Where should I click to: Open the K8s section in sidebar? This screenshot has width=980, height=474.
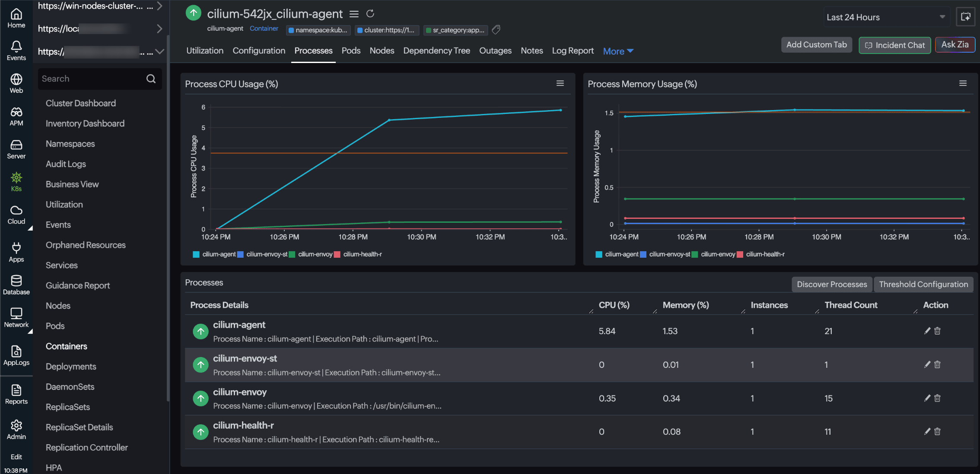click(16, 182)
